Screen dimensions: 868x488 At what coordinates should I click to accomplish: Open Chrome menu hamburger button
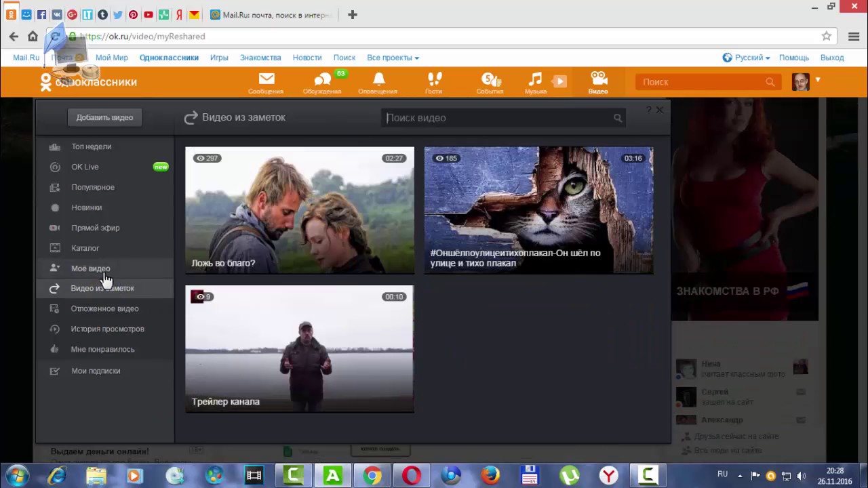tap(853, 37)
